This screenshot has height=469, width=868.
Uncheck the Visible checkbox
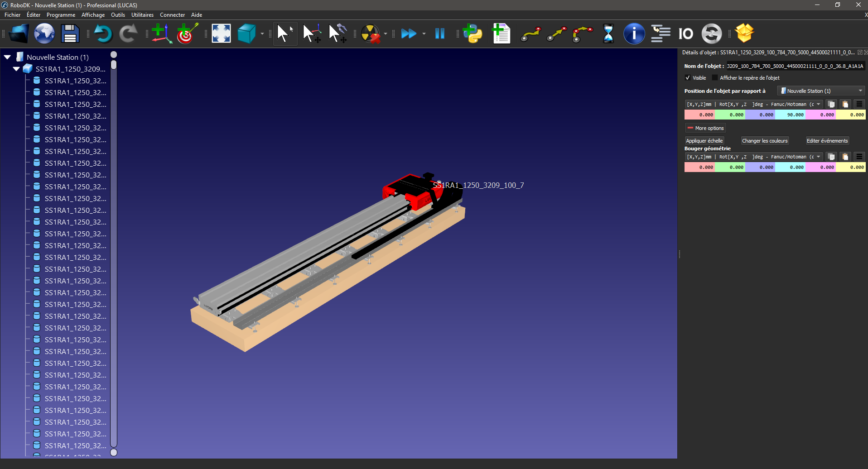[x=688, y=78]
